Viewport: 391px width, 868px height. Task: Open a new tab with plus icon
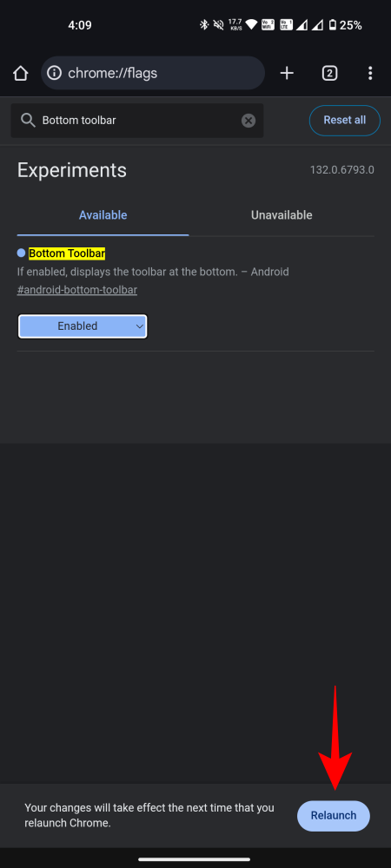pos(287,73)
